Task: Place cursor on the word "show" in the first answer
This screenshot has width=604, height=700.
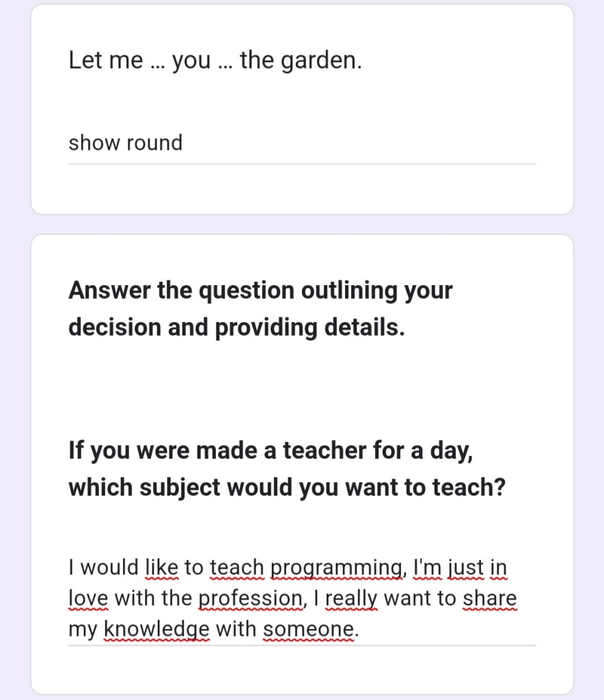Action: tap(93, 144)
